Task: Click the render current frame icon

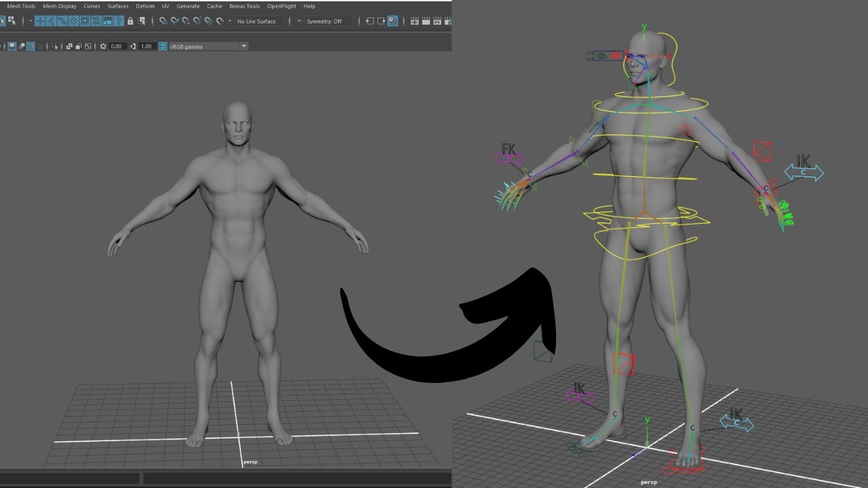Action: [x=427, y=21]
